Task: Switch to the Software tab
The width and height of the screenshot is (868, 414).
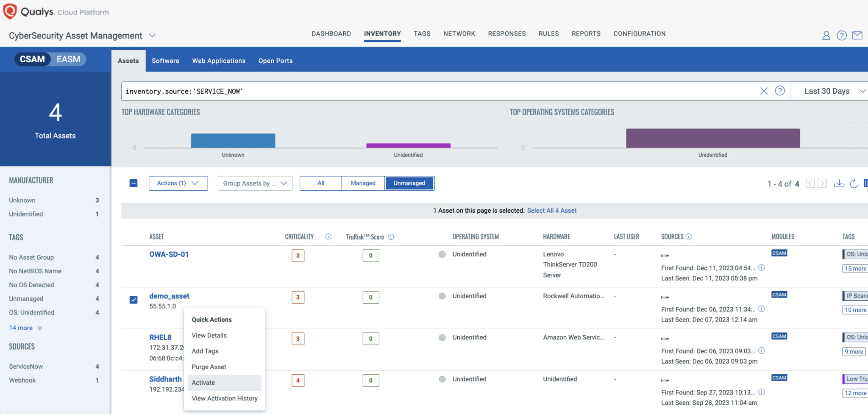Action: pos(165,61)
